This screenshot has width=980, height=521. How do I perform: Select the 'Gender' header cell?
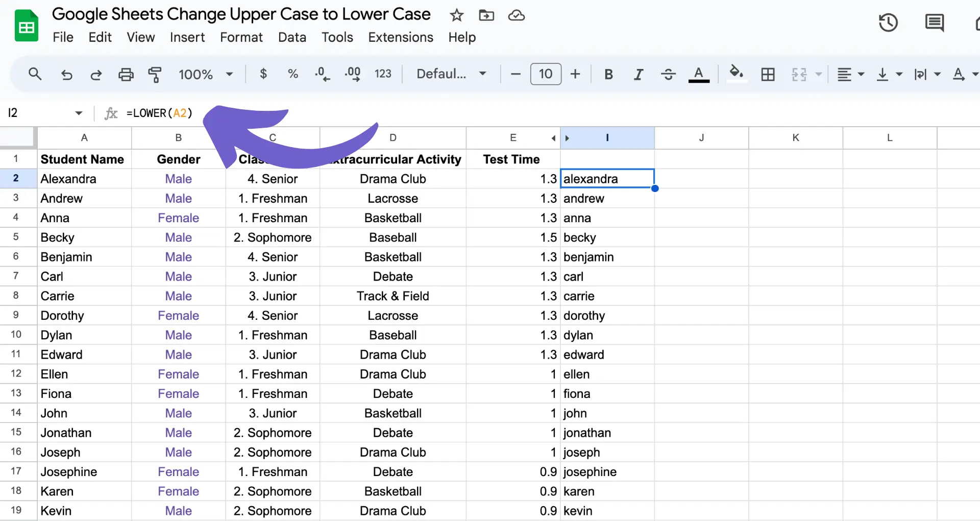click(x=178, y=159)
